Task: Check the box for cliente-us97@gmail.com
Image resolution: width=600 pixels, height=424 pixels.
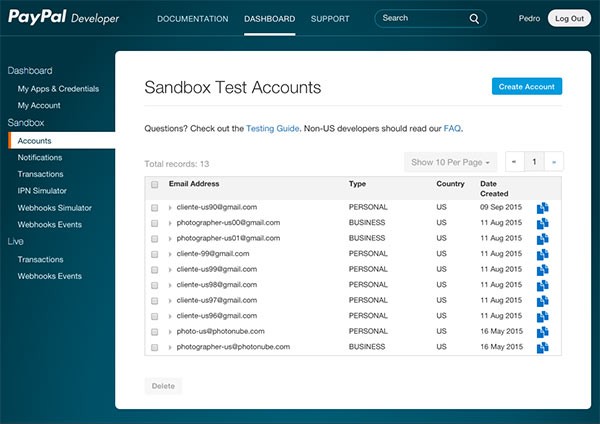Action: point(155,301)
